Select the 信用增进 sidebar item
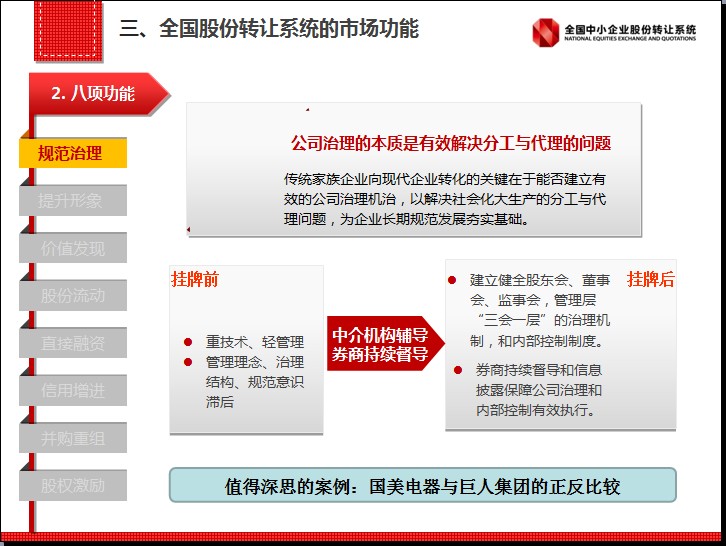The image size is (726, 546). [x=73, y=390]
